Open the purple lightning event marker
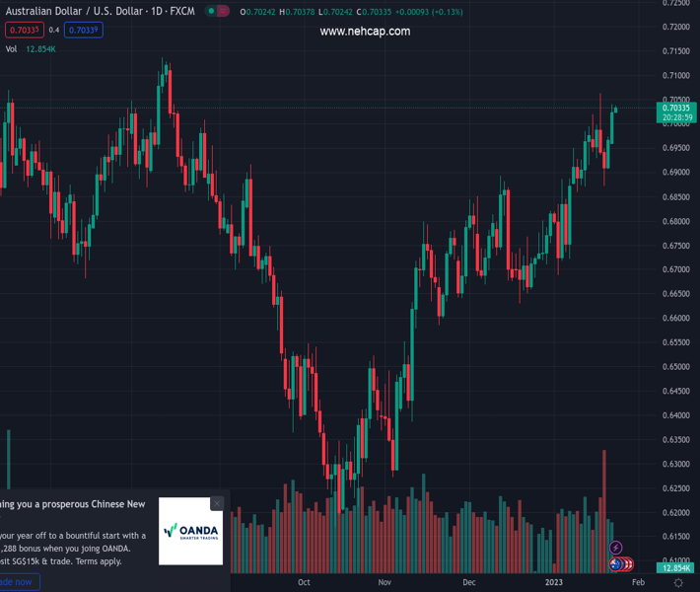The image size is (700, 592). coord(616,548)
